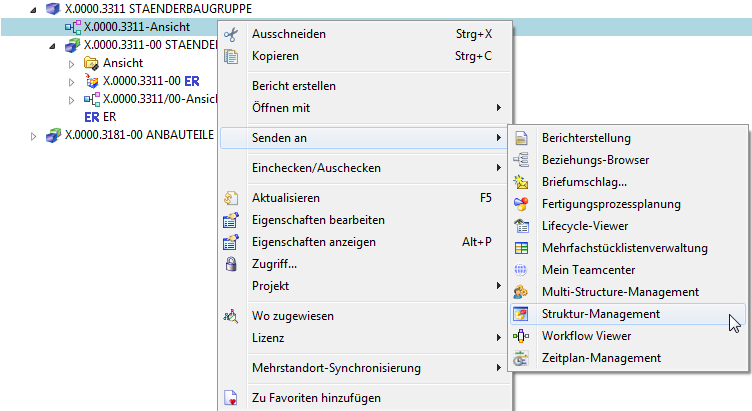Click the Workflow Viewer icon

[x=520, y=336]
